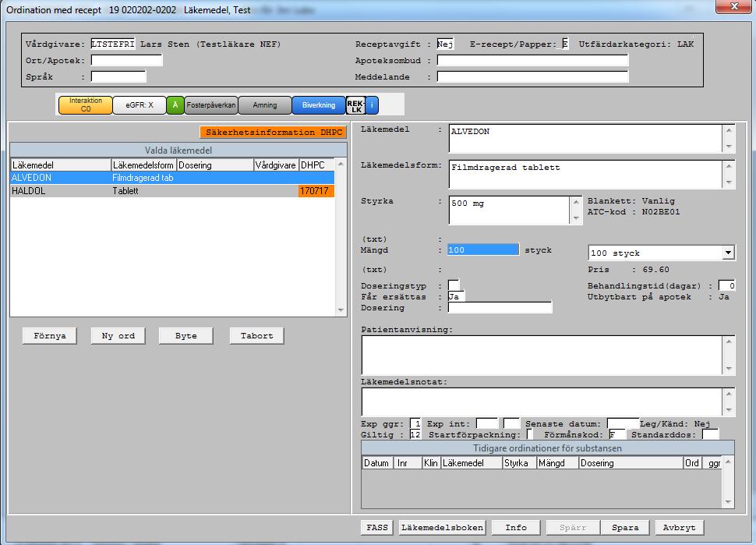Click the Vårdgivare field LTSTEFRI
This screenshot has width=756, height=545.
click(x=113, y=44)
